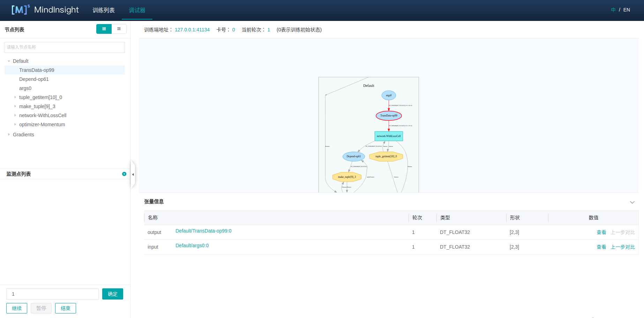Image resolution: width=644 pixels, height=318 pixels.
Task: Open the debugger tab
Action: (x=137, y=10)
